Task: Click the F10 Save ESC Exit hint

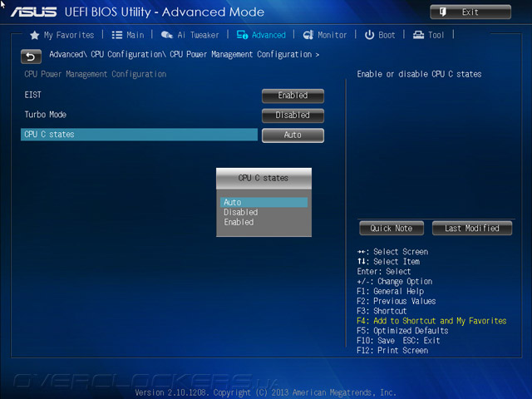Action: coord(398,341)
